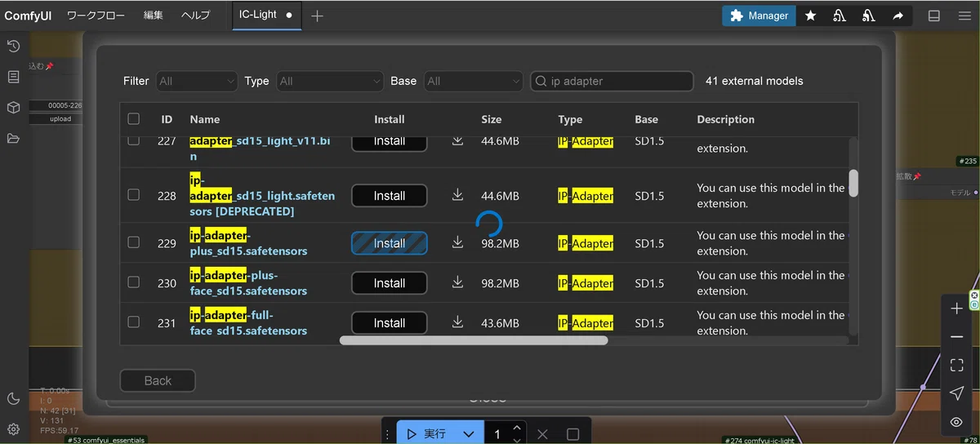Toggle bottom panel icon in top bar
This screenshot has width=980, height=444.
[x=934, y=16]
